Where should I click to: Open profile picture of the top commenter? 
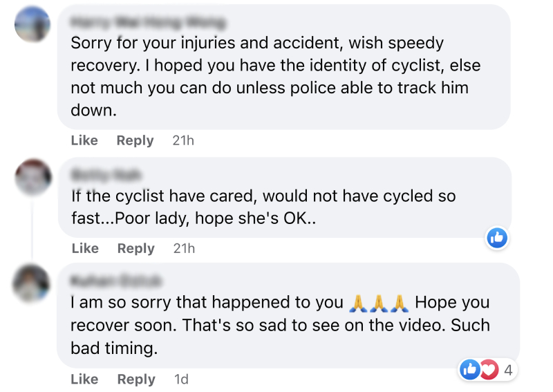(32, 24)
